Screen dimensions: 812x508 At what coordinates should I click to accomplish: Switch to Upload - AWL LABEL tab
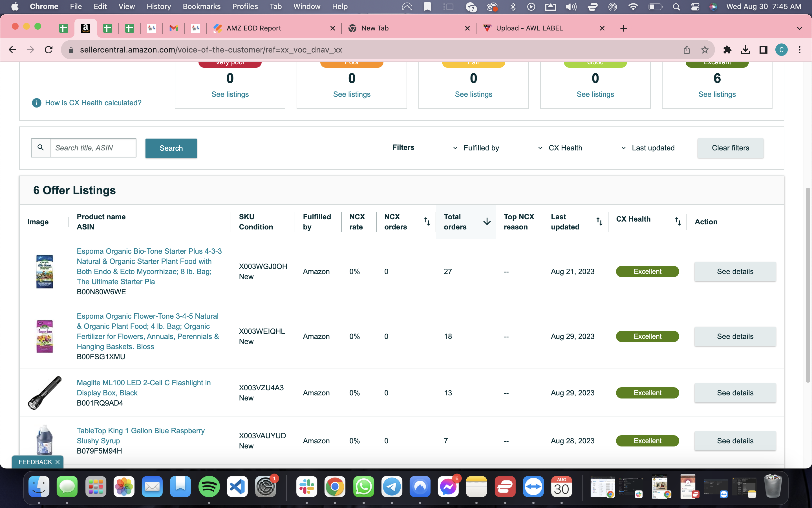[x=544, y=28]
